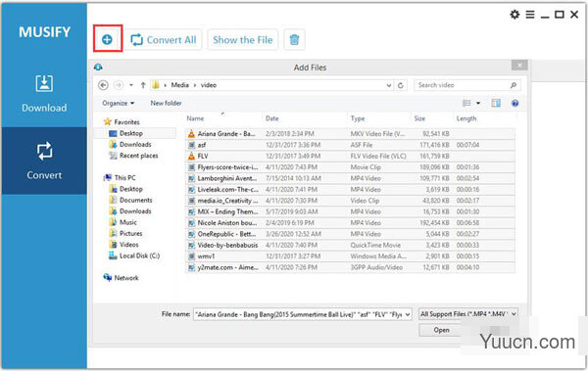Click the Search video field
Image resolution: width=588 pixels, height=371 pixels.
pos(466,85)
